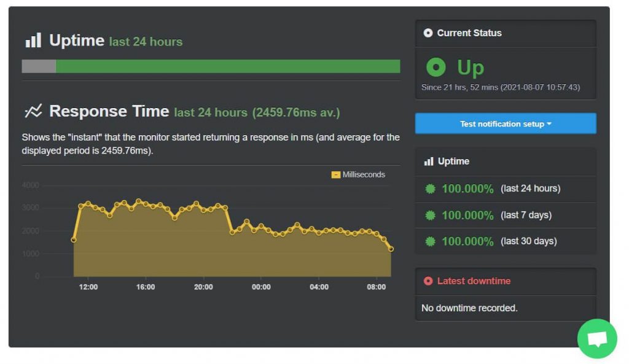Open the green chat bubble widget
The width and height of the screenshot is (629, 364).
(596, 338)
